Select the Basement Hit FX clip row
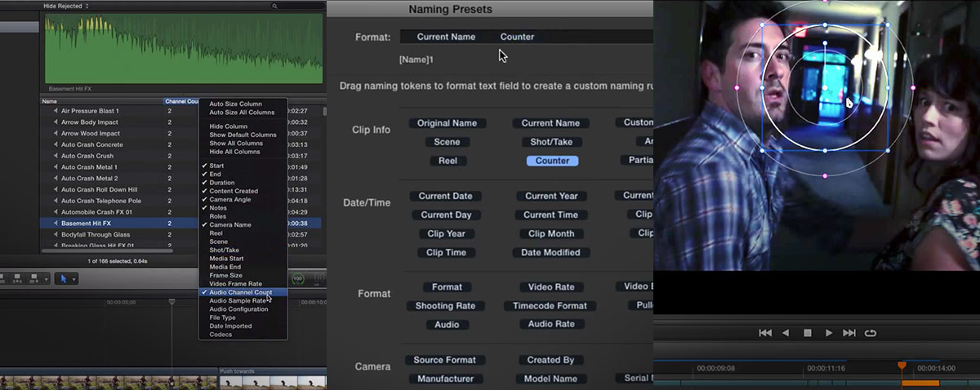Screen dimensions: 980x390 [x=180, y=223]
